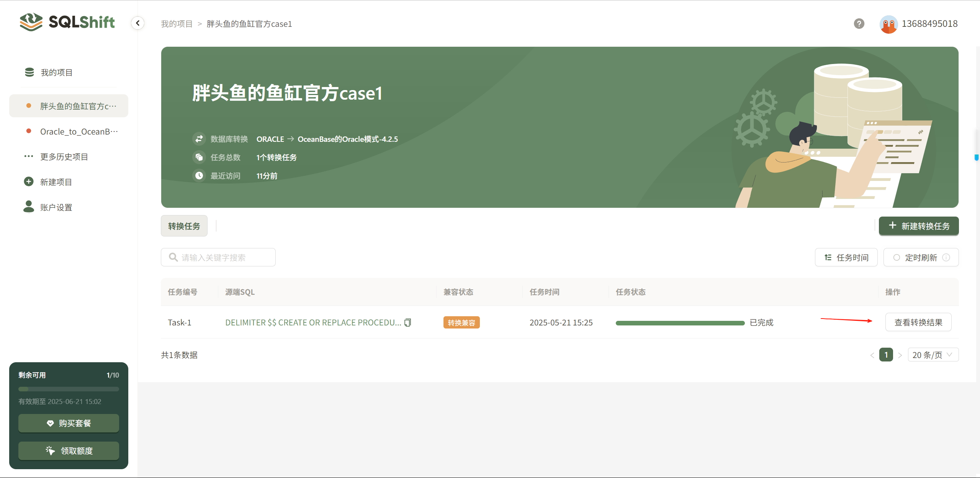Click the three-dots icon beside 更多历史项目

[29, 156]
